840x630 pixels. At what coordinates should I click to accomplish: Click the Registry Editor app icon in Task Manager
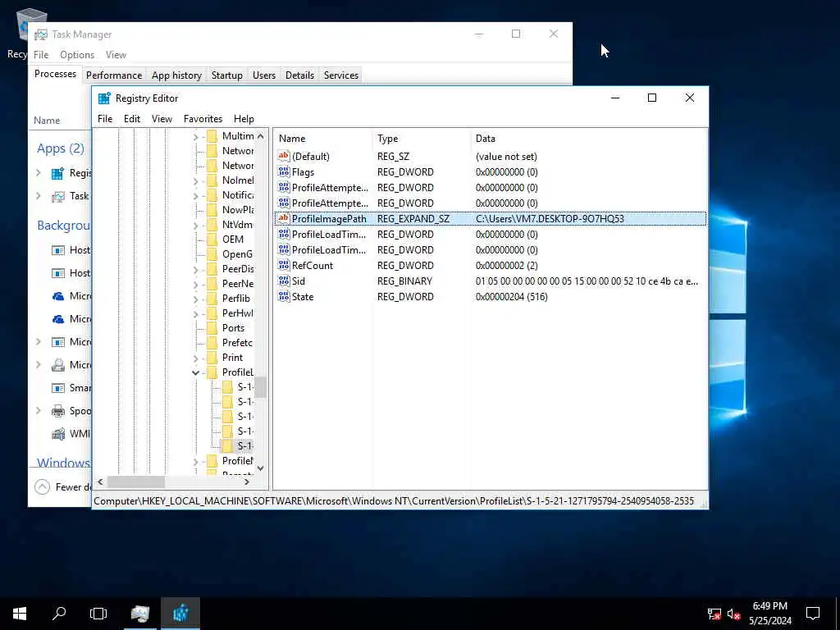point(58,173)
